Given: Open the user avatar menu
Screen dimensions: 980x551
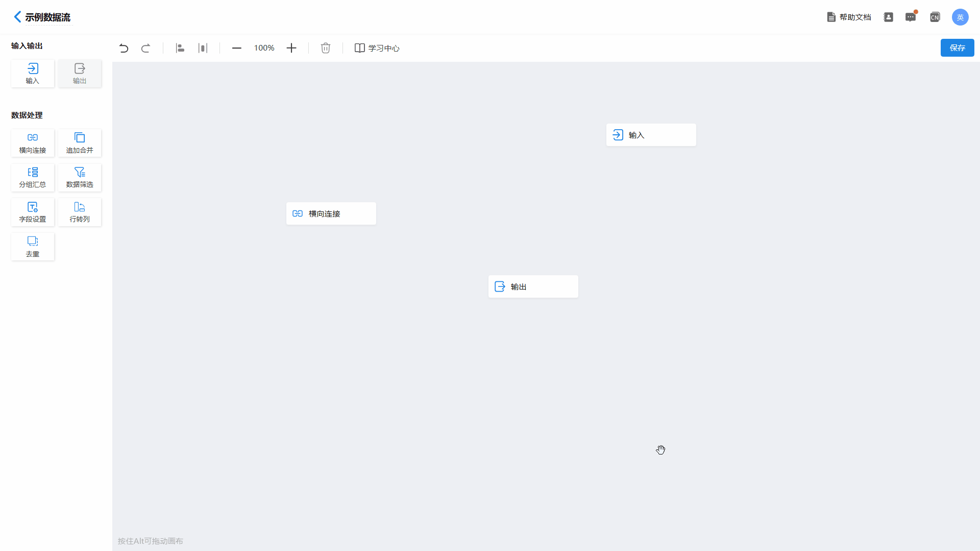Looking at the screenshot, I should [960, 17].
